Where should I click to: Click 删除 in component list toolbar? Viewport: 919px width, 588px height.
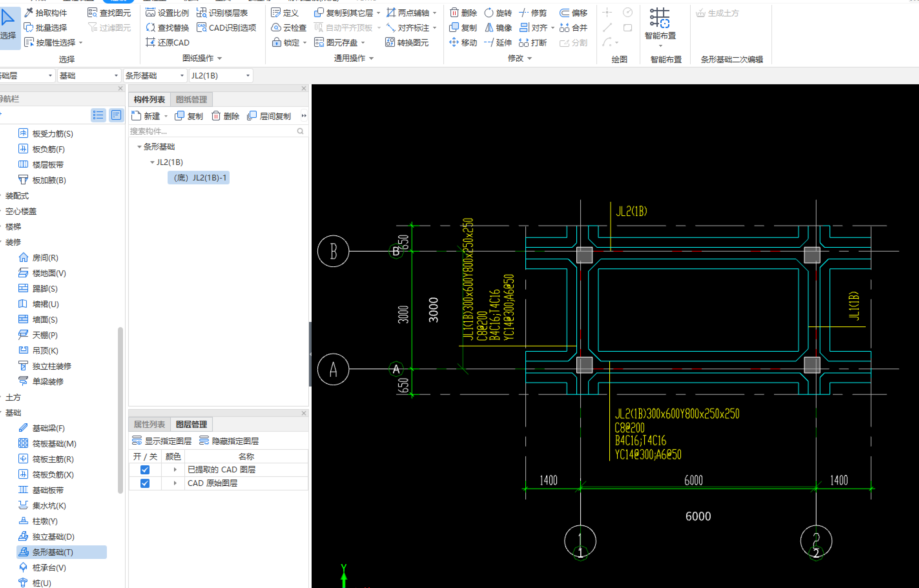coord(225,116)
